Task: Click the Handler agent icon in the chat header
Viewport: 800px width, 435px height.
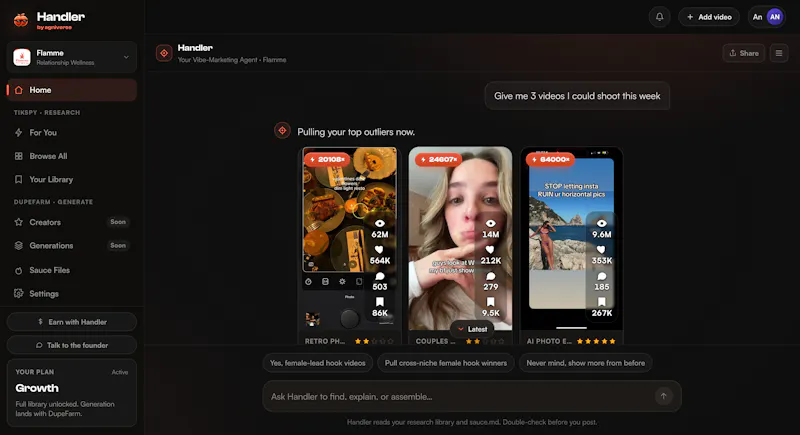Action: click(164, 53)
